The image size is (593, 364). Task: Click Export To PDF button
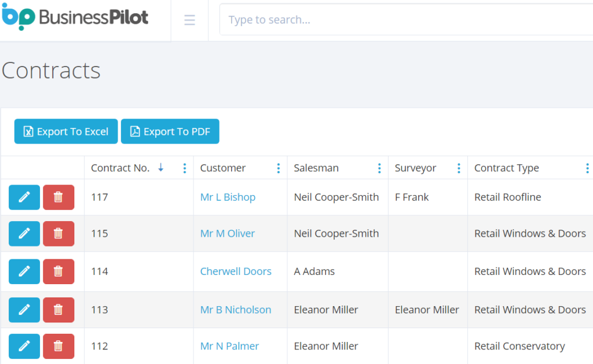(x=170, y=131)
